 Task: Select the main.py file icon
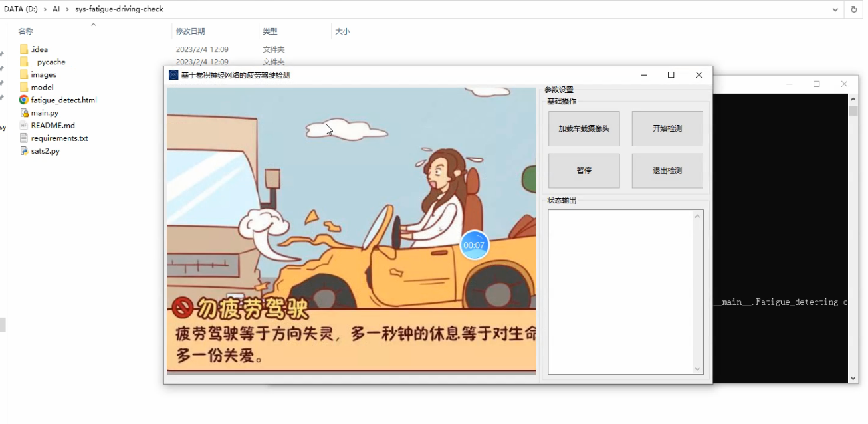click(24, 113)
